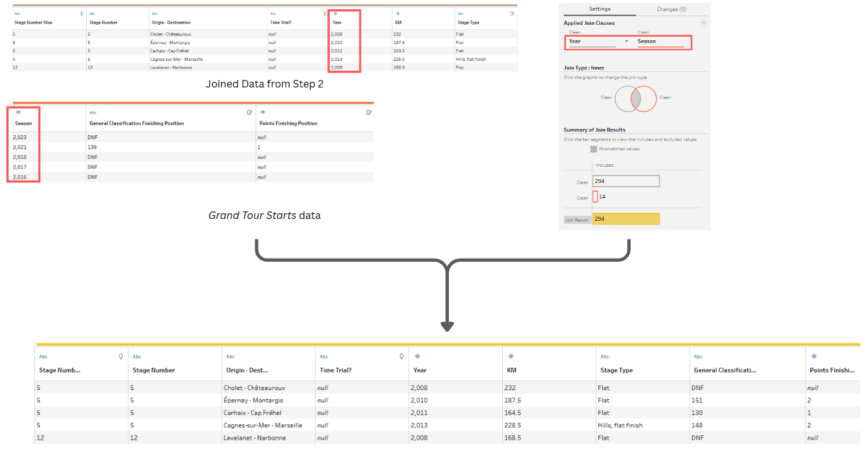Open changes icon on Points Finishing Position column
The width and height of the screenshot is (868, 449).
(x=369, y=112)
